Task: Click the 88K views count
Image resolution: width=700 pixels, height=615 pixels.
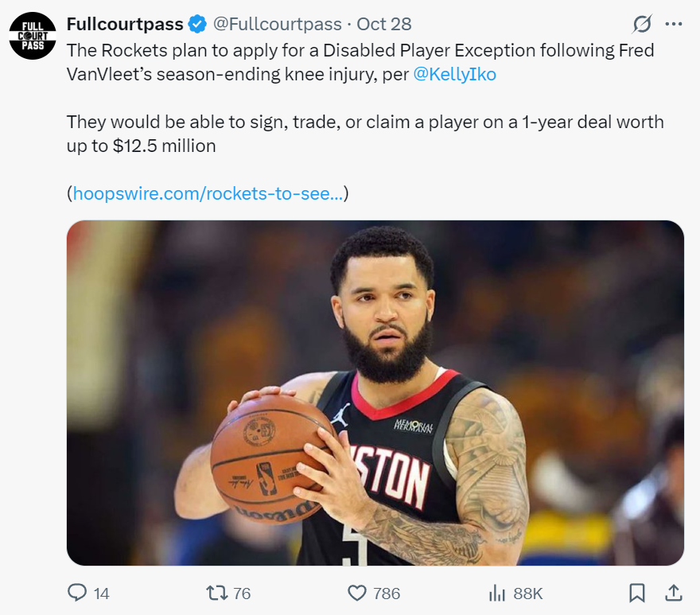Action: point(527,594)
